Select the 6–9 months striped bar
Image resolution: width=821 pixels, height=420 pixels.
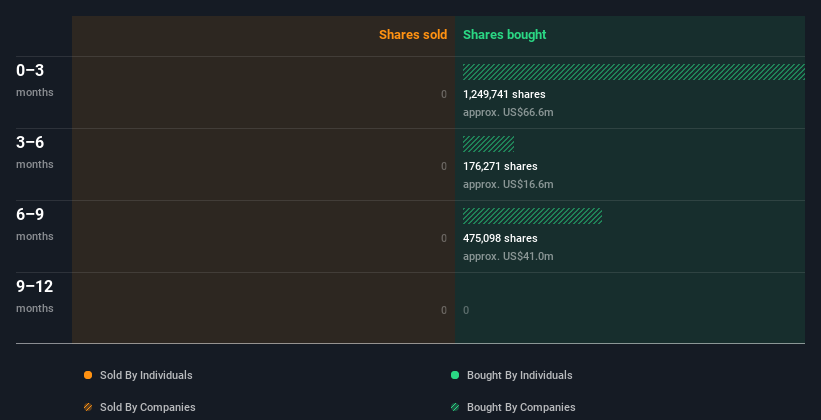tap(532, 216)
